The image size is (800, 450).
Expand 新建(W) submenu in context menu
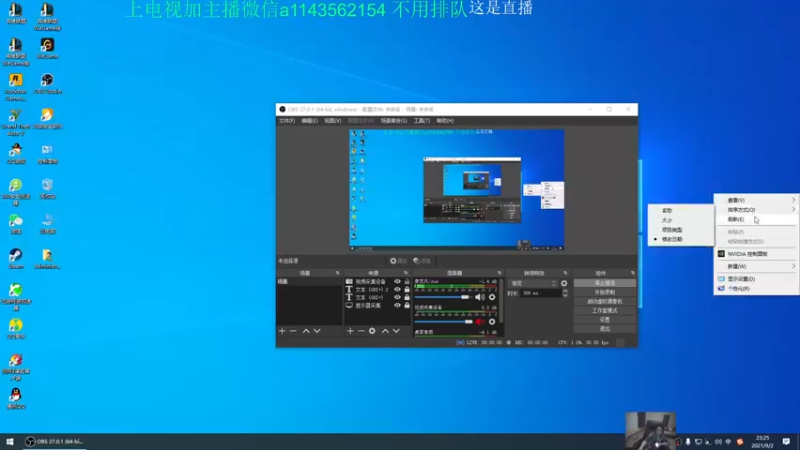pos(756,266)
